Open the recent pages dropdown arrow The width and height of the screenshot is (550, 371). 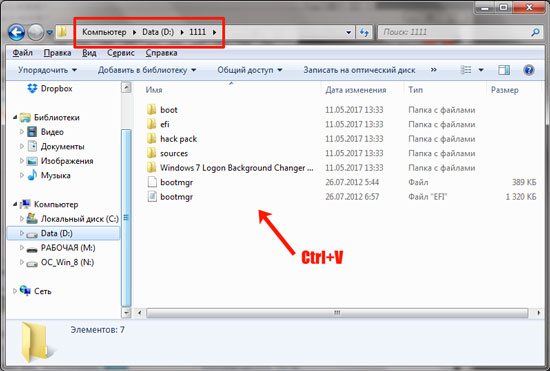[x=49, y=33]
